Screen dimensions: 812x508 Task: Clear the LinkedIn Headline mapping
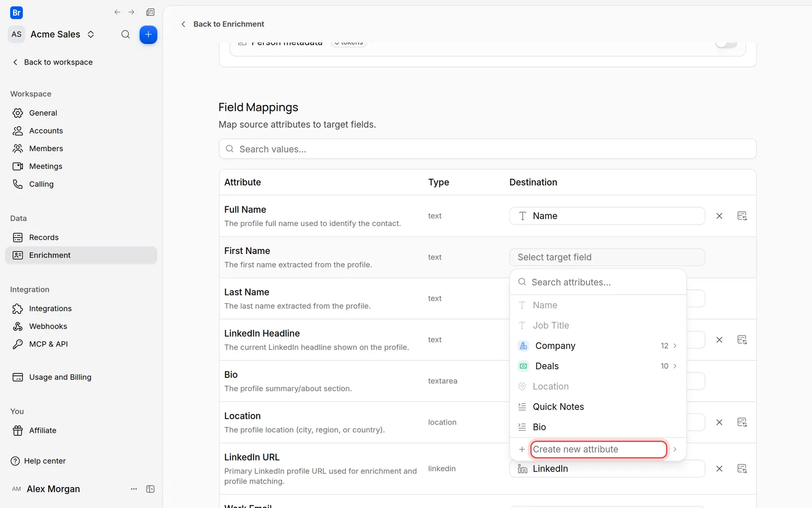[x=719, y=339]
